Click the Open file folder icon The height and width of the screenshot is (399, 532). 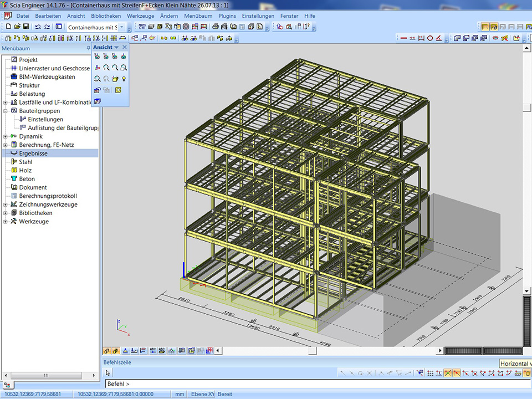pyautogui.click(x=17, y=27)
